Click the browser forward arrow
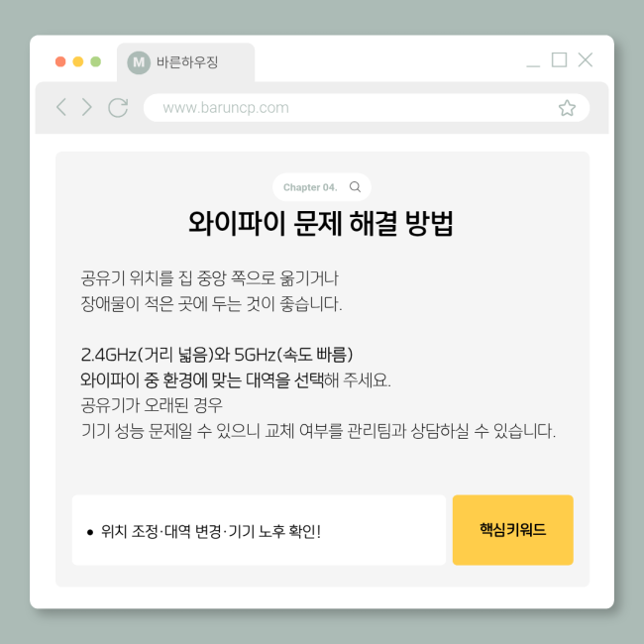Image resolution: width=644 pixels, height=644 pixels. coord(86,107)
